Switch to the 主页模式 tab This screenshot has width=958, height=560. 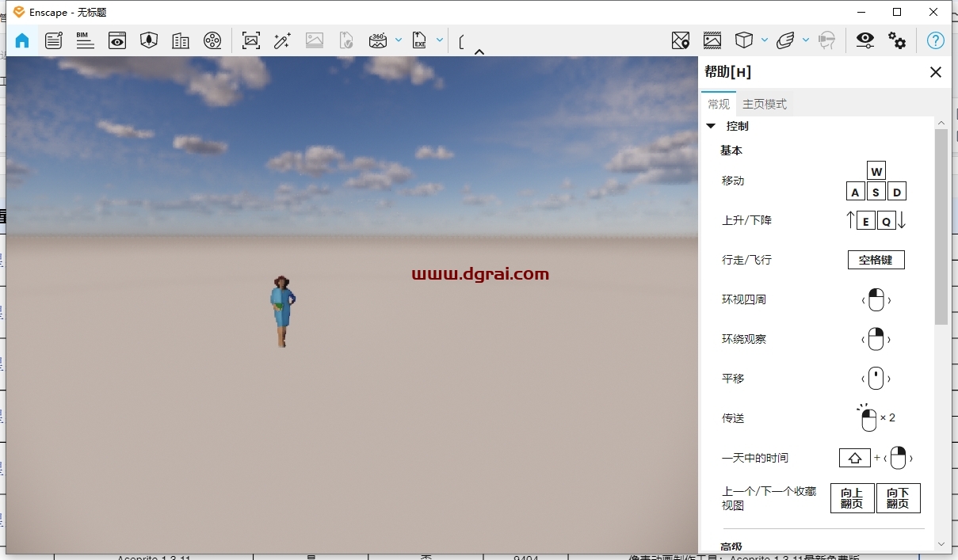(765, 104)
